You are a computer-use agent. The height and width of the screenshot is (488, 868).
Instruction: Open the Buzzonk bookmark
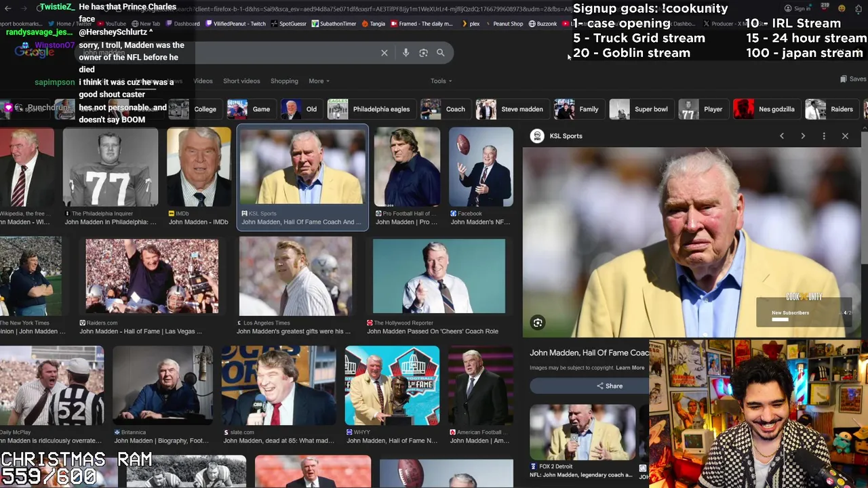(542, 24)
